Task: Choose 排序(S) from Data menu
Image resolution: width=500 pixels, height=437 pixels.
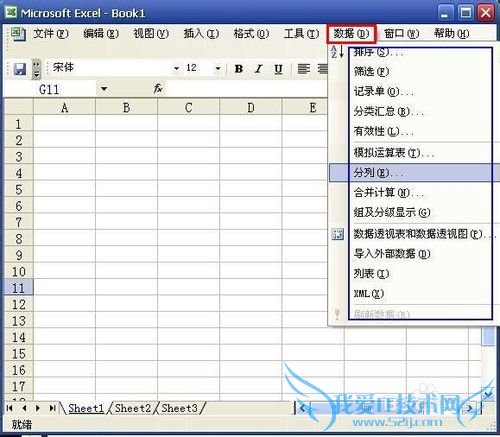Action: (413, 52)
